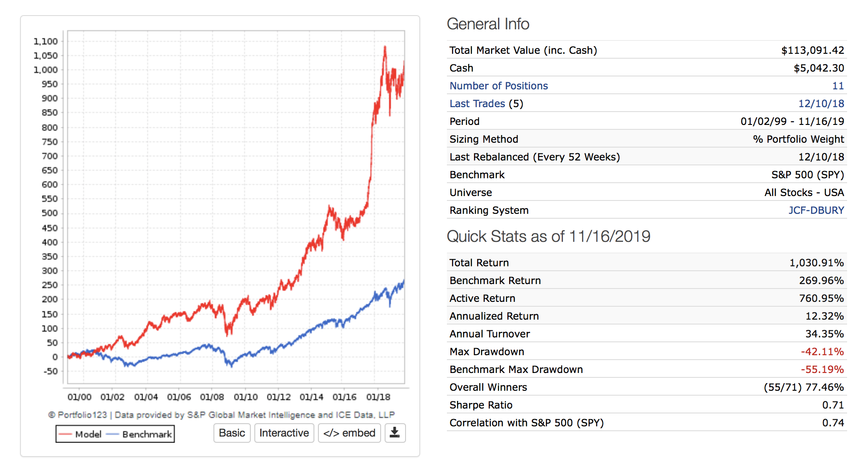The image size is (868, 473).
Task: Click the download chart icon button
Action: click(394, 433)
